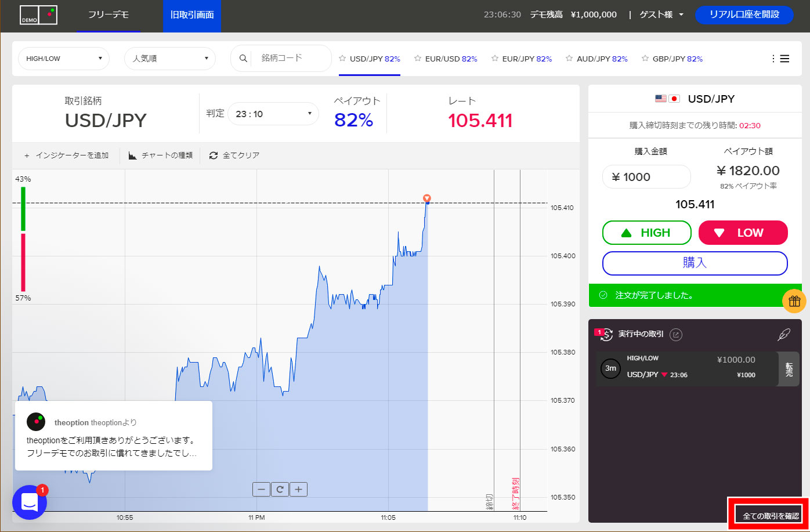
Task: Open the フリーデモ tab
Action: tap(109, 16)
